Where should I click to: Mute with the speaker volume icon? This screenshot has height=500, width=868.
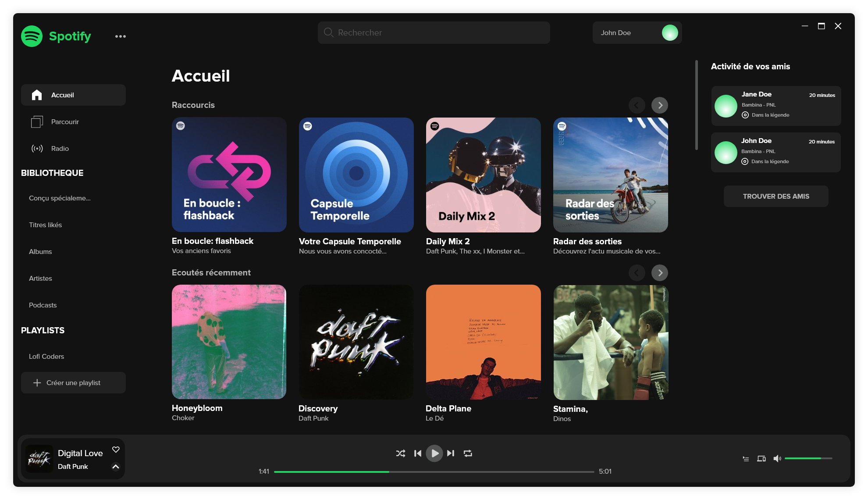(777, 459)
